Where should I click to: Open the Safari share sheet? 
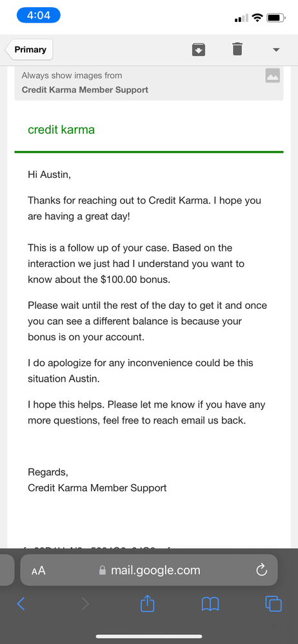click(147, 603)
